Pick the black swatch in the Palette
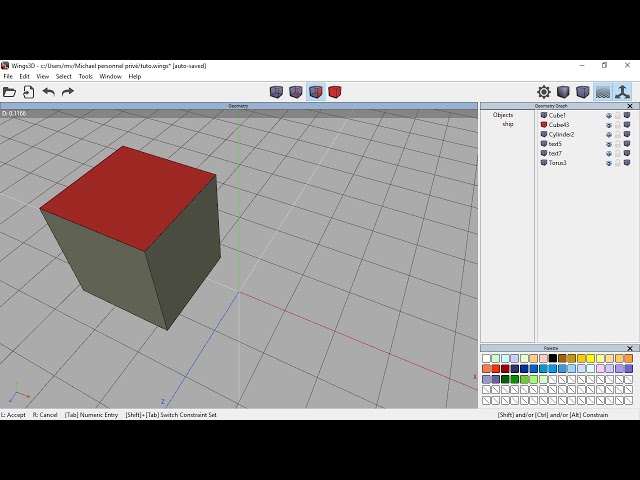 coord(553,358)
